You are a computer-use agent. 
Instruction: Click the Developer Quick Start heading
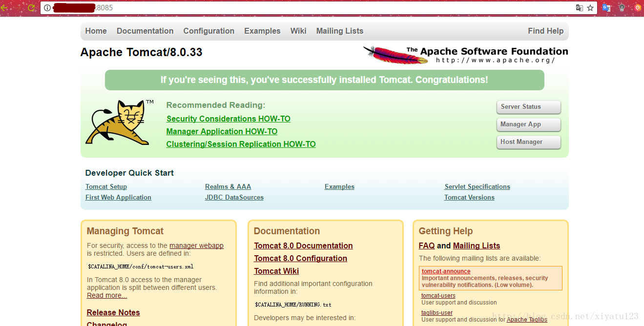[129, 173]
